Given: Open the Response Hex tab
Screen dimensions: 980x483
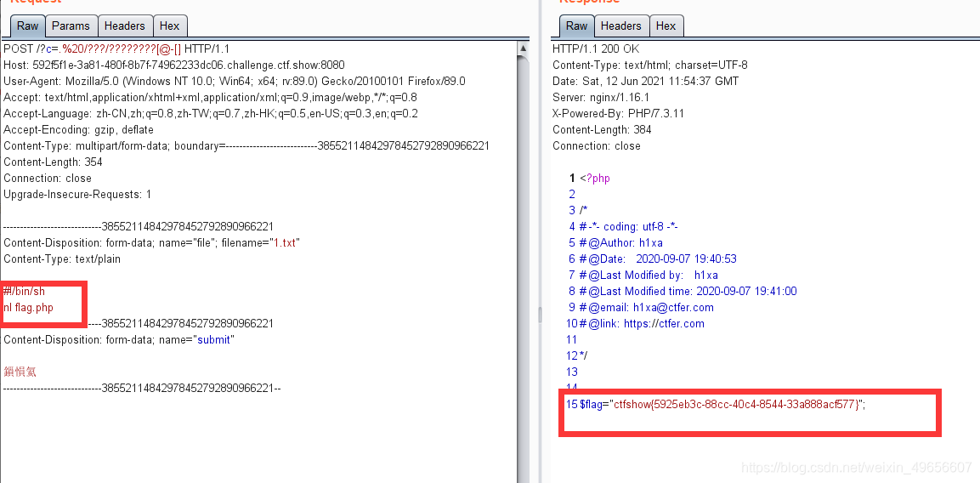Looking at the screenshot, I should pos(666,26).
